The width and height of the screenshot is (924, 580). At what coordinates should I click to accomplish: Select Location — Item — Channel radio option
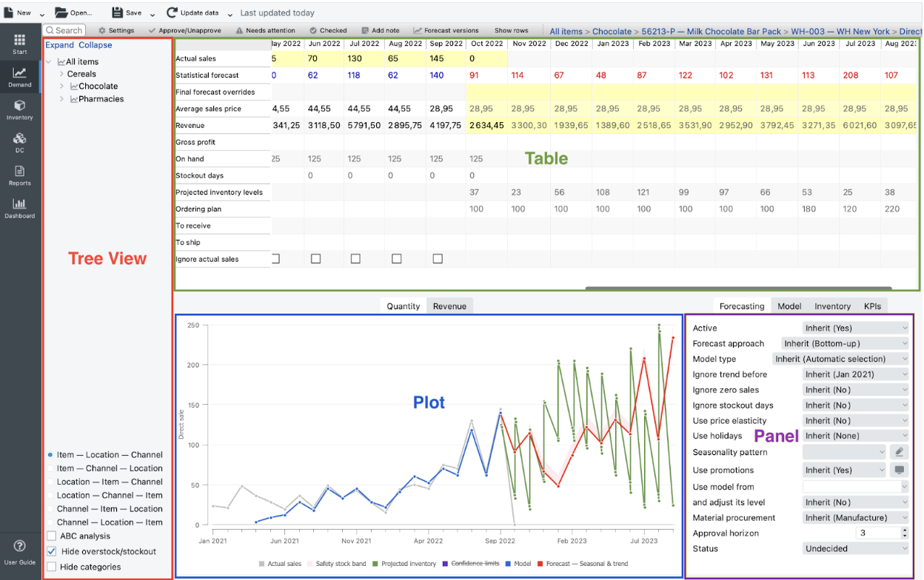50,482
